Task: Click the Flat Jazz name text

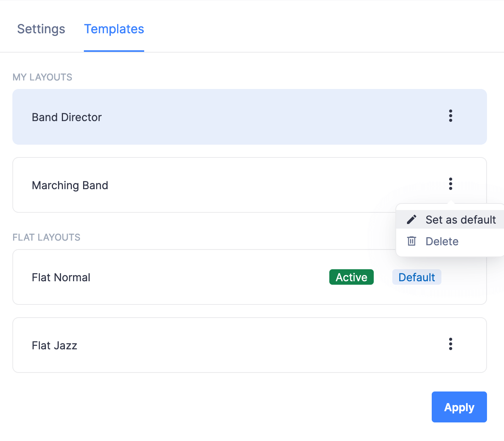Action: [x=54, y=345]
